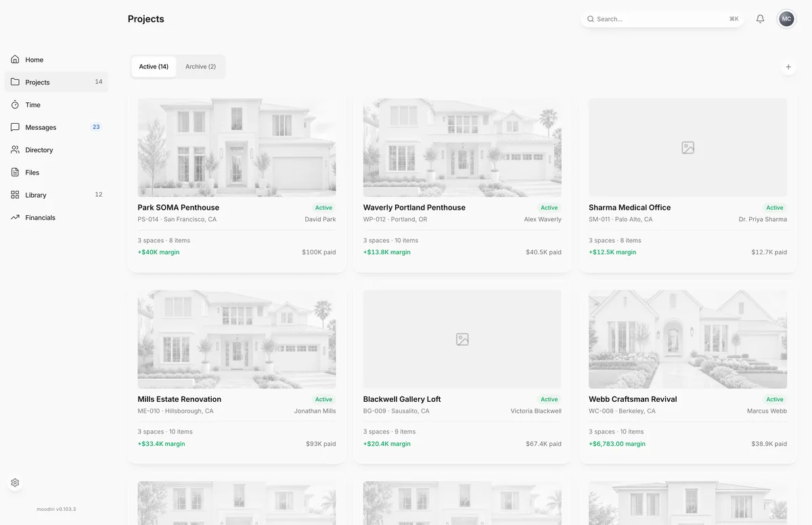Viewport: 812px width, 525px height.
Task: Click "ME-010 · Hillsborough, CA" text
Action: [x=175, y=411]
